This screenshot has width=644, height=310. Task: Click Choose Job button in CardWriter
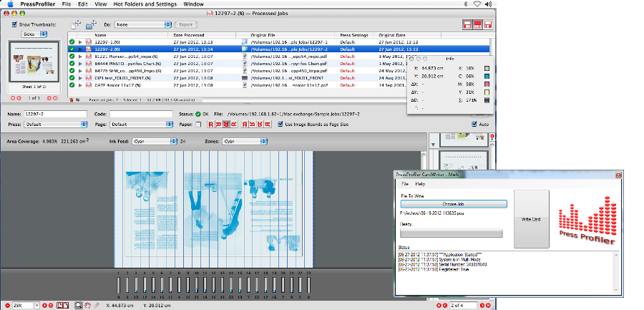click(454, 204)
